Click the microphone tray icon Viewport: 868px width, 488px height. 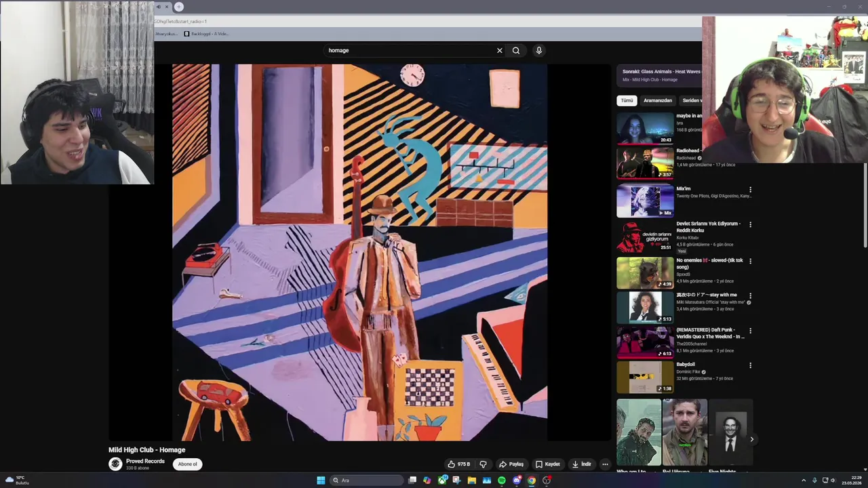click(814, 481)
